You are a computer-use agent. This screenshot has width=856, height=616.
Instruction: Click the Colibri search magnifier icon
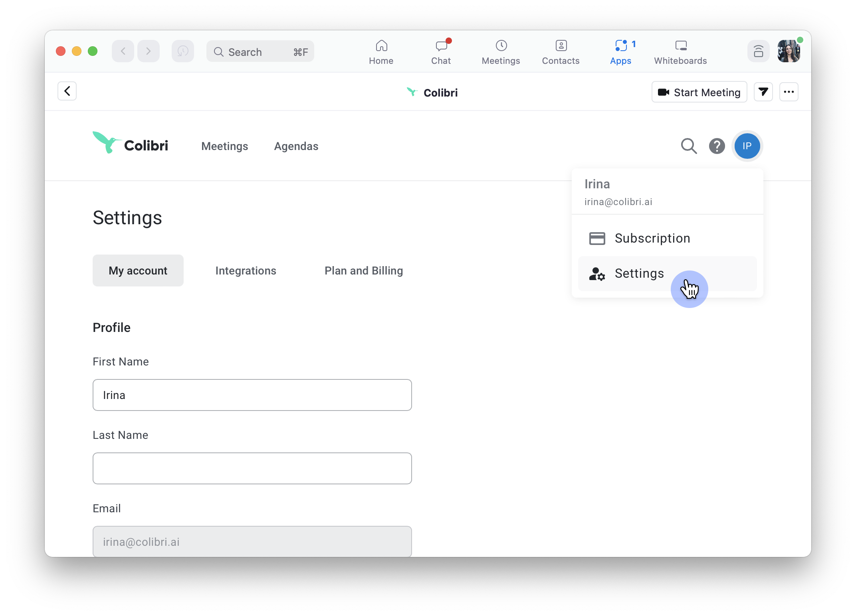click(x=689, y=146)
